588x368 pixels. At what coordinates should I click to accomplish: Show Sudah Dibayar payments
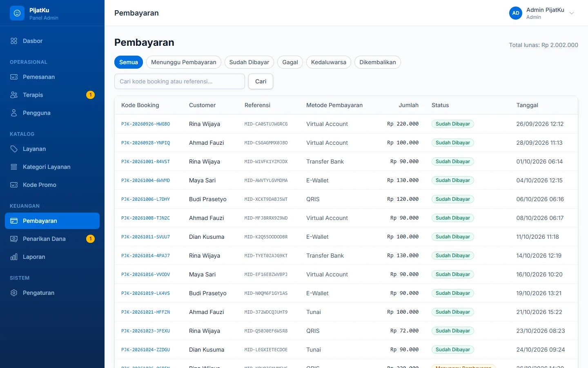[x=249, y=62]
